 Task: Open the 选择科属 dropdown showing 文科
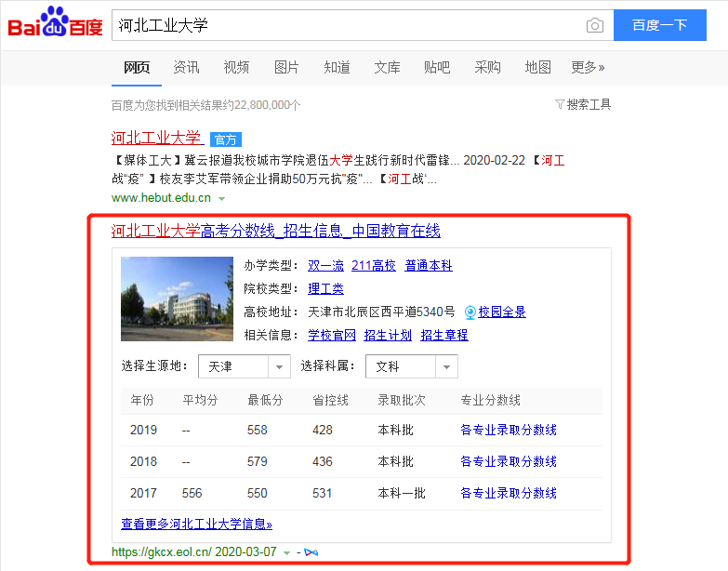pos(411,366)
